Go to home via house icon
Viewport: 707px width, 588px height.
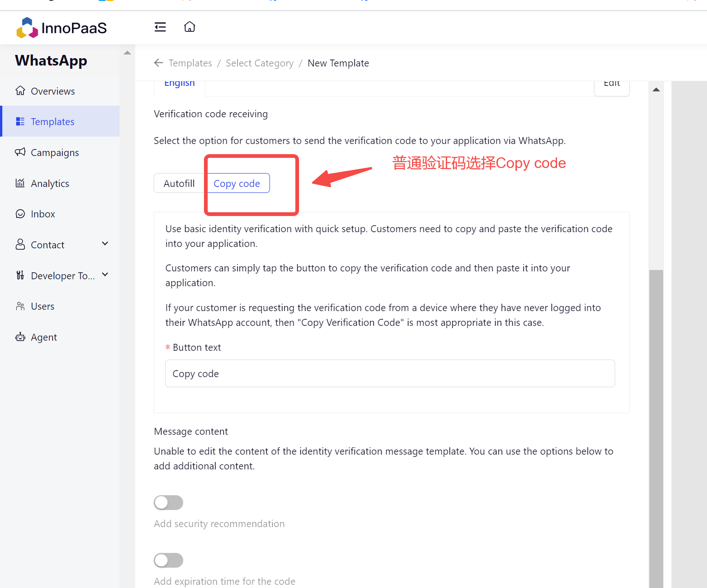pos(190,27)
